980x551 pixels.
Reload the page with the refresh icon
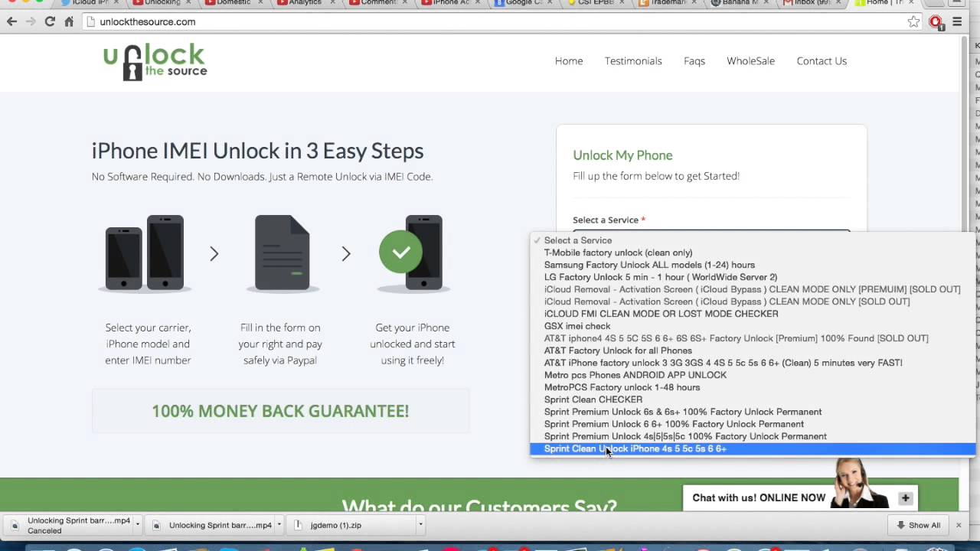click(50, 21)
